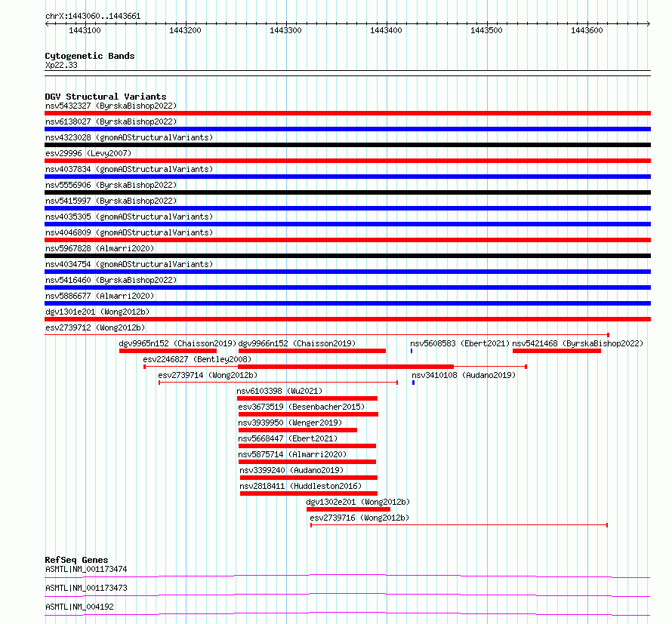The image size is (672, 624).
Task: Click the RefSeq Genes track heading
Action: point(76,560)
